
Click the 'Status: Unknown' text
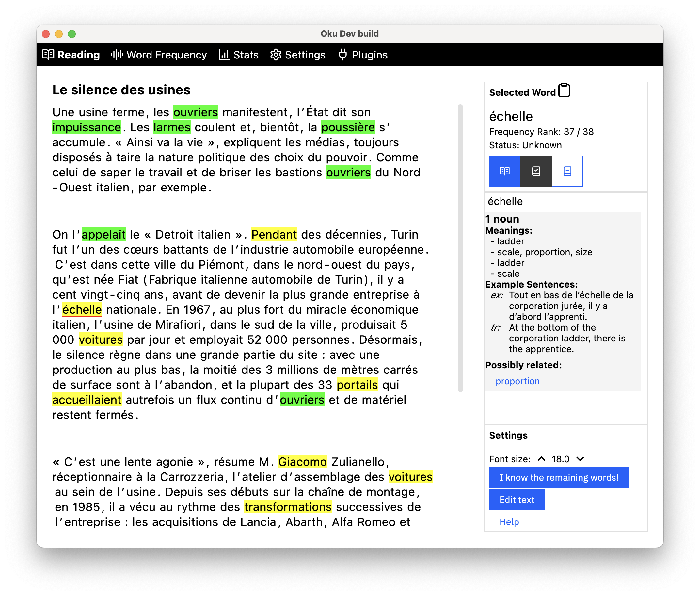point(525,145)
